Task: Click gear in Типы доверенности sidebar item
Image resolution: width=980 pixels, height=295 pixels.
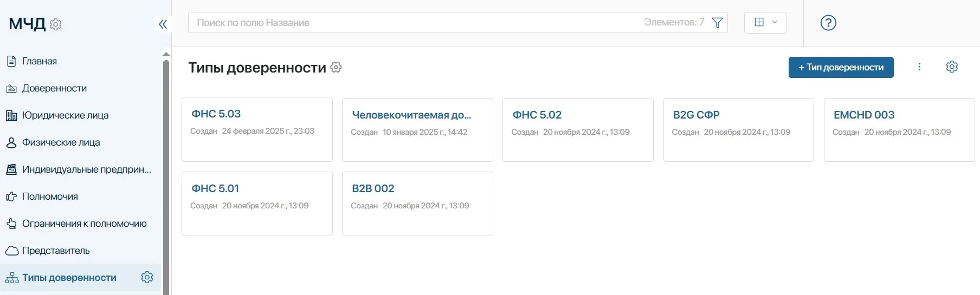Action: 147,277
